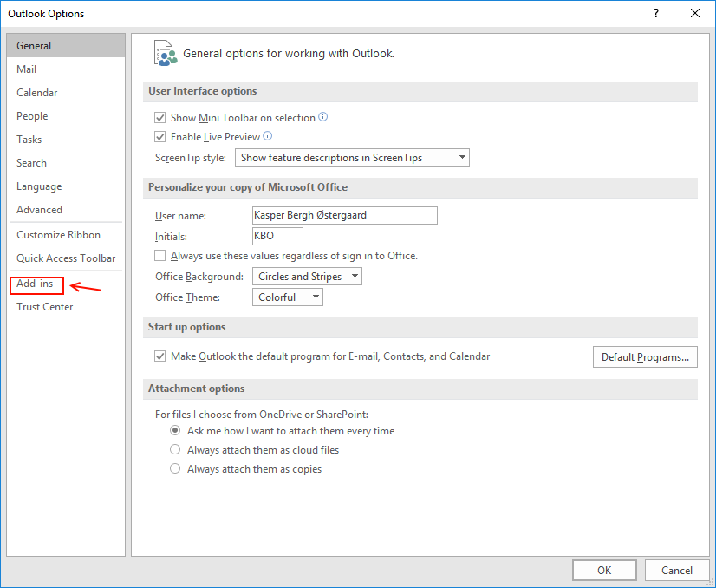Switch to the Calendar category

coord(66,93)
